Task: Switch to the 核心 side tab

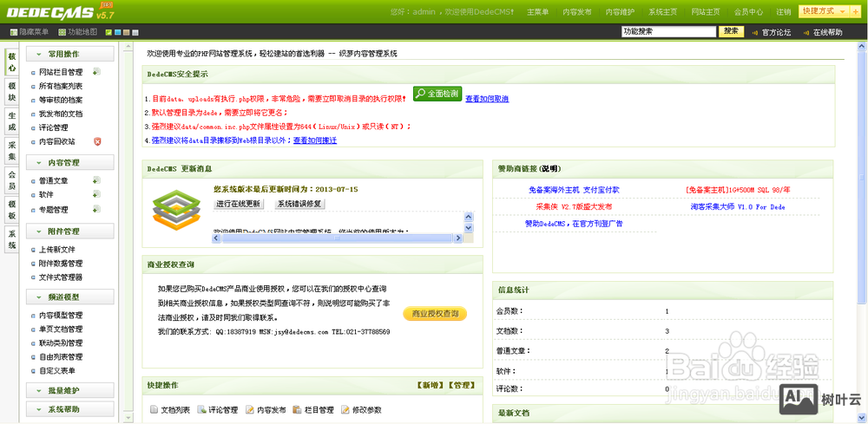Action: click(11, 62)
